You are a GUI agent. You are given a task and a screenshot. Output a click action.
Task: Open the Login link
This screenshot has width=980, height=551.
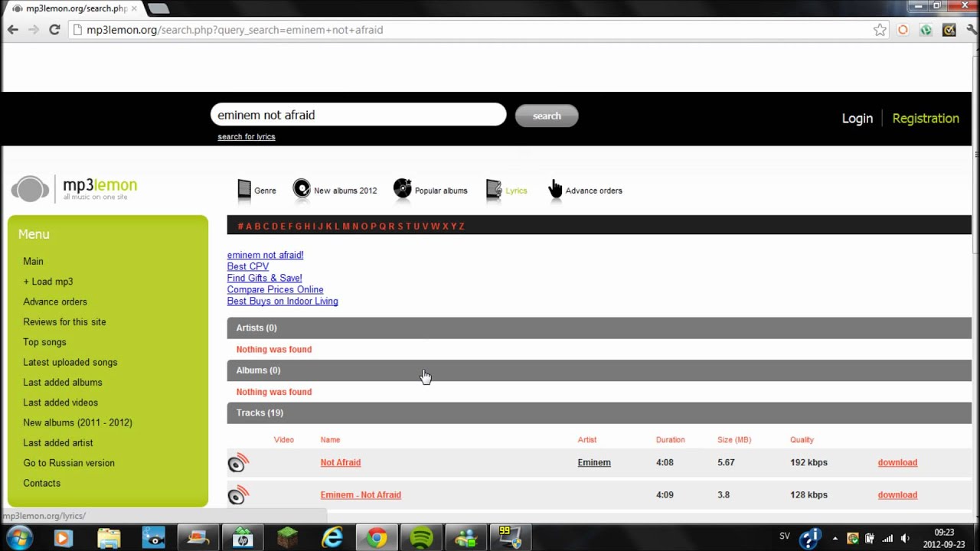pos(857,119)
